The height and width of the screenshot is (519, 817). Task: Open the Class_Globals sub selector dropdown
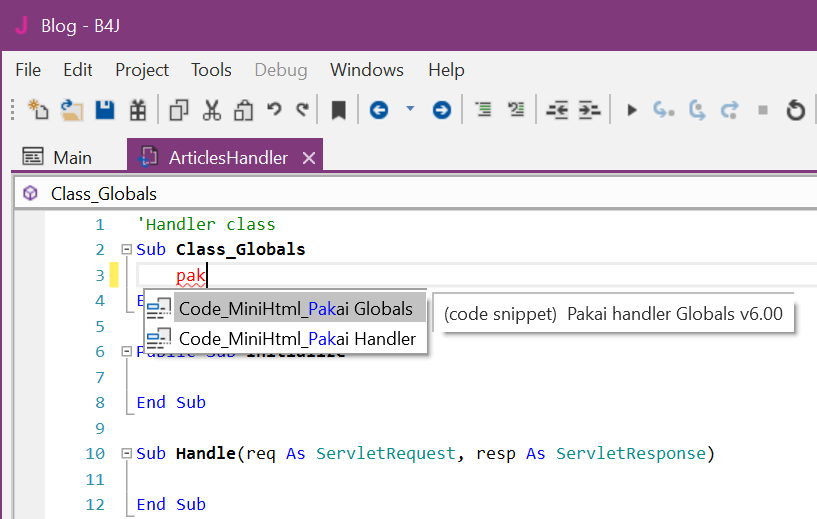[x=417, y=194]
